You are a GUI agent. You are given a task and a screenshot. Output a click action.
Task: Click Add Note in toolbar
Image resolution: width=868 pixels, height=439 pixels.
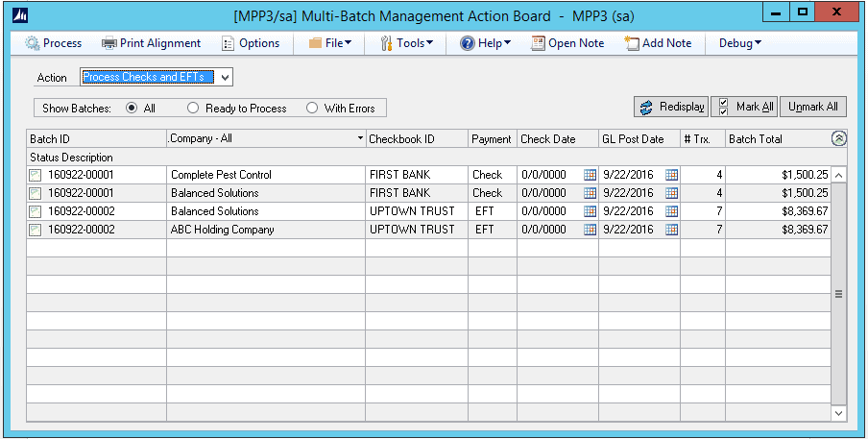pos(658,43)
